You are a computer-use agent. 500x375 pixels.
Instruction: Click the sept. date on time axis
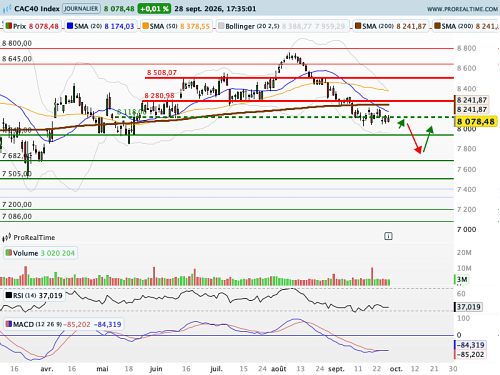tap(336, 369)
